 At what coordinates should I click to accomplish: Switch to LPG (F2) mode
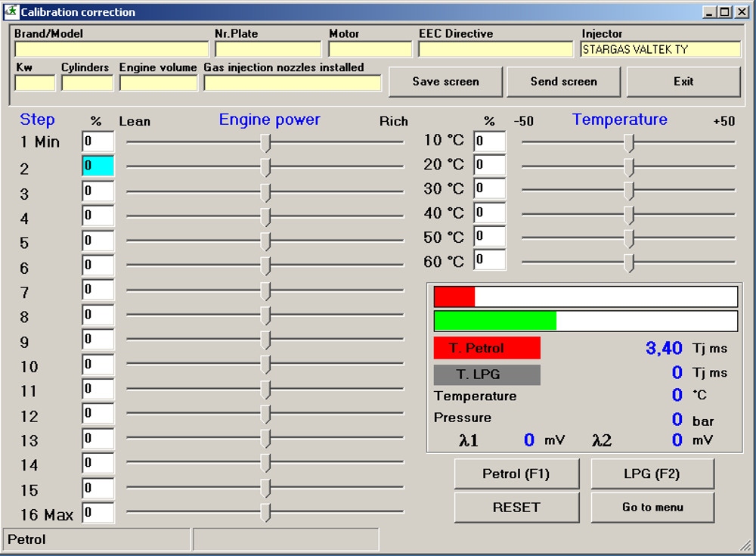652,474
